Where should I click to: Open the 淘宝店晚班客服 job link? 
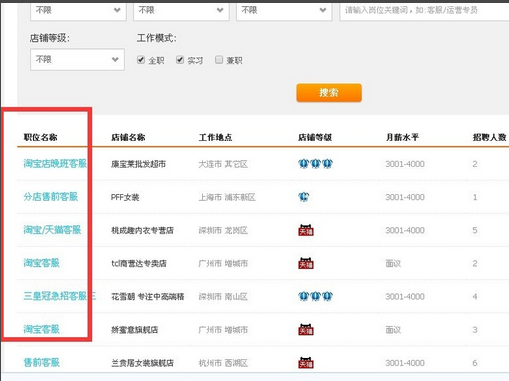point(55,163)
